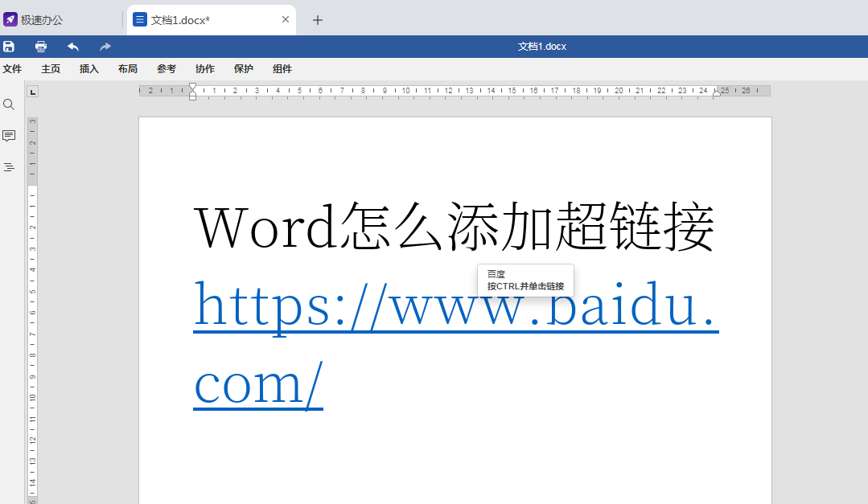Click the com/ hyperlink line
Viewport: 868px width, 504px height.
point(258,384)
